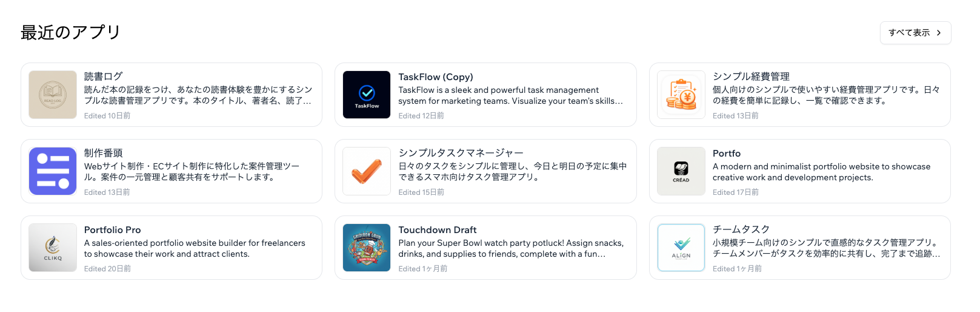Open the Touchdown Draft badge thumbnail
Viewport: 980px width, 312px height.
click(367, 248)
